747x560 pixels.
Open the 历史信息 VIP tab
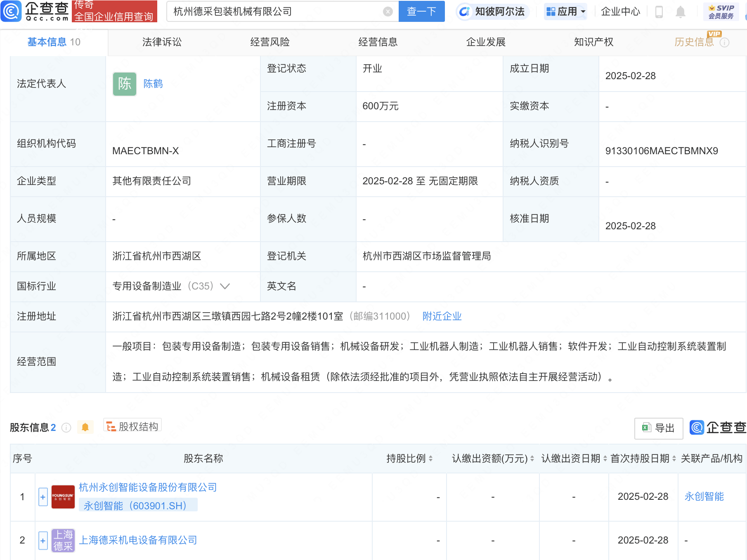coord(694,42)
